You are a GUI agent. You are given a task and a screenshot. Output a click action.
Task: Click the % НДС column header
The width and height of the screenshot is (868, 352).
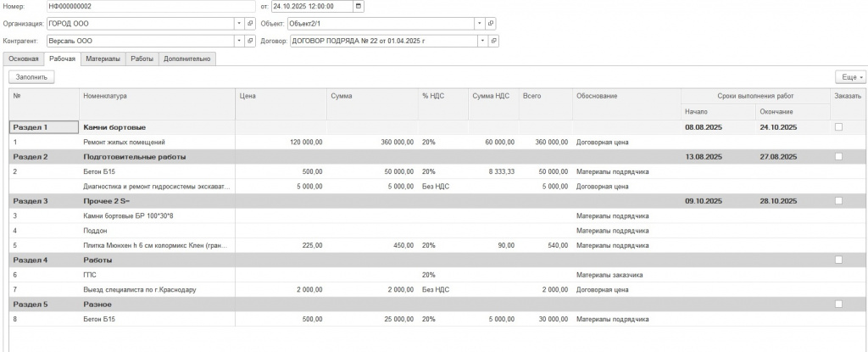(442, 103)
